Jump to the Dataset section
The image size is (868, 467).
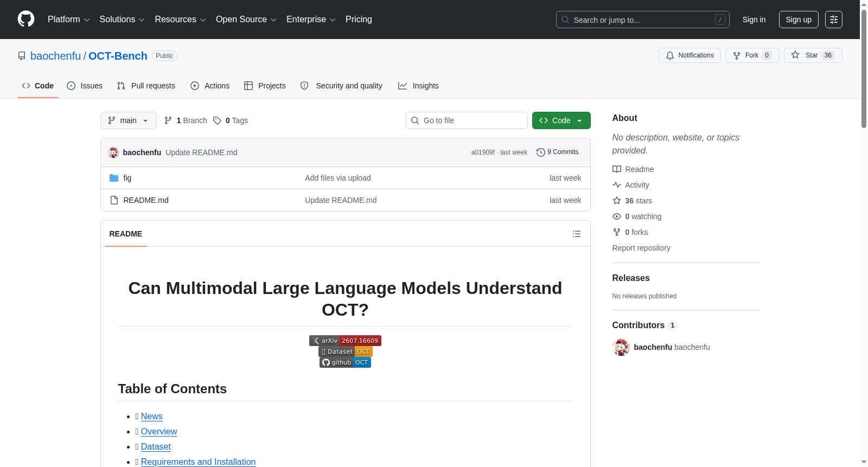(x=156, y=446)
